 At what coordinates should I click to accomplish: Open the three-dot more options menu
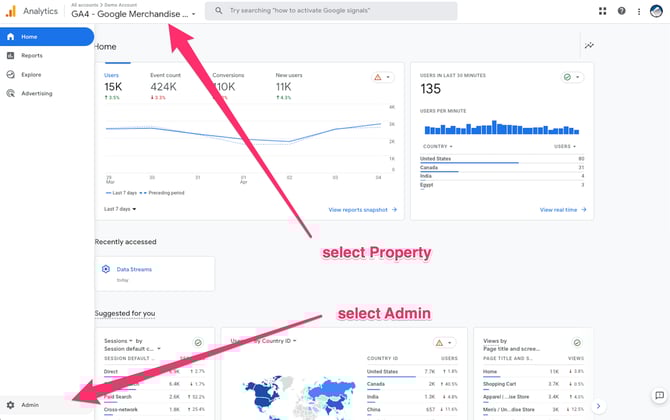pyautogui.click(x=639, y=12)
